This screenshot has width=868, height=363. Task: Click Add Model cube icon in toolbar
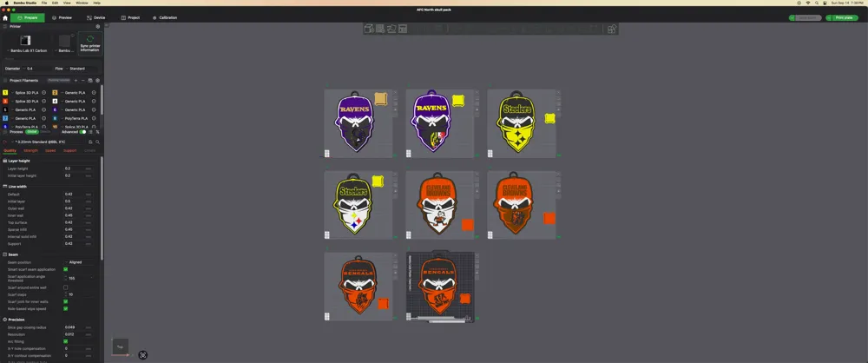(369, 29)
